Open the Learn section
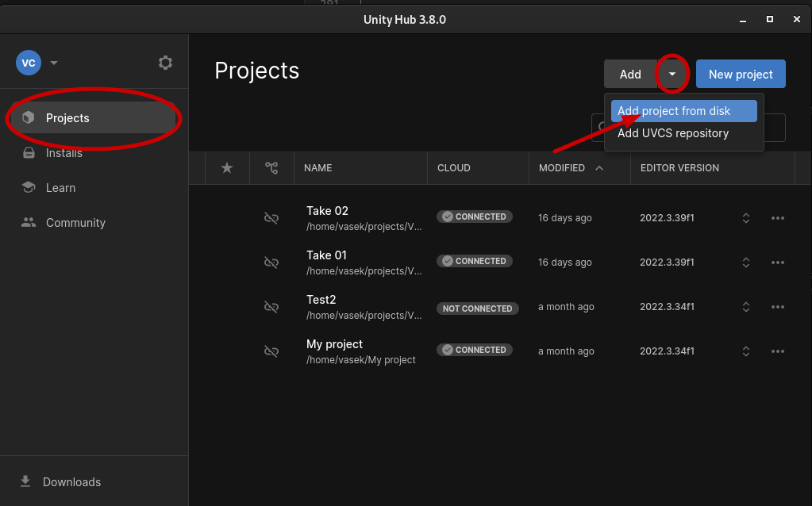This screenshot has height=506, width=812. pos(60,188)
